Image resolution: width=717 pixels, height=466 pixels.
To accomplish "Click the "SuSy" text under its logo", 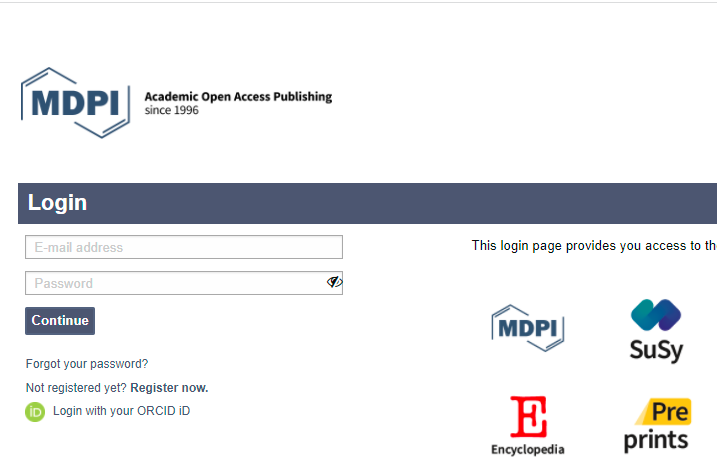I will tap(656, 350).
